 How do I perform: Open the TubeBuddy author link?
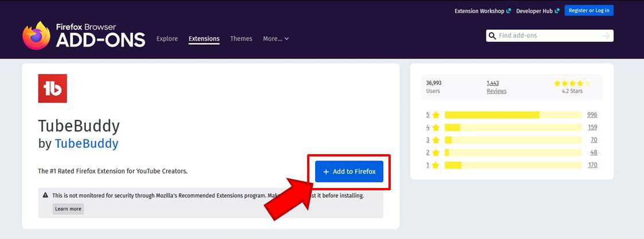pos(87,143)
